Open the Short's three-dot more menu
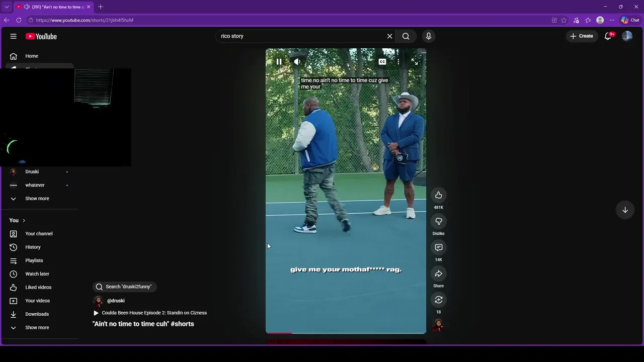 (x=398, y=62)
